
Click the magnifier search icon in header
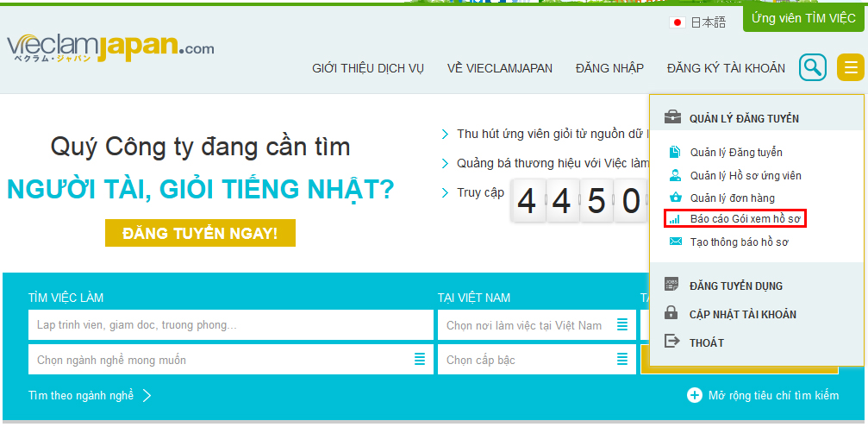812,67
